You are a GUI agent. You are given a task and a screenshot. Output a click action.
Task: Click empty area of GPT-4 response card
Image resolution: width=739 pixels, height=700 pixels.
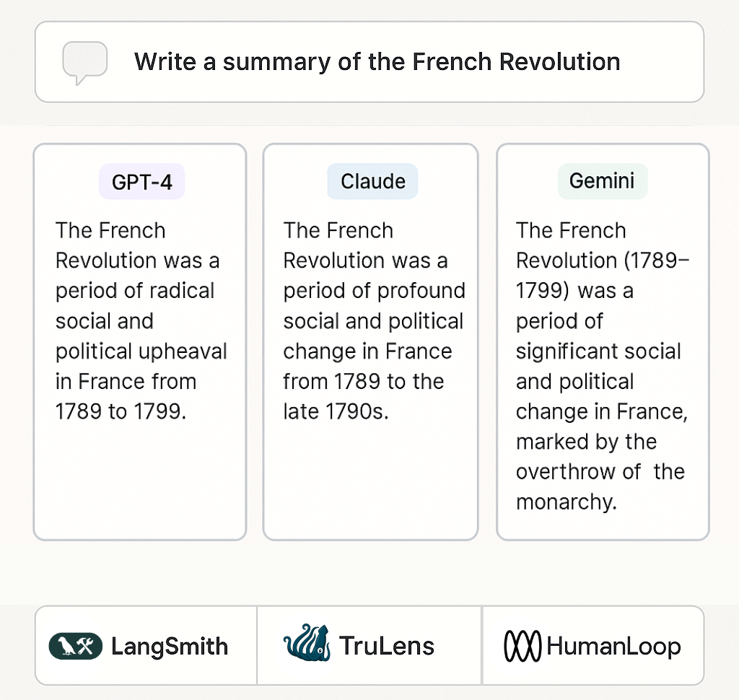(x=140, y=481)
